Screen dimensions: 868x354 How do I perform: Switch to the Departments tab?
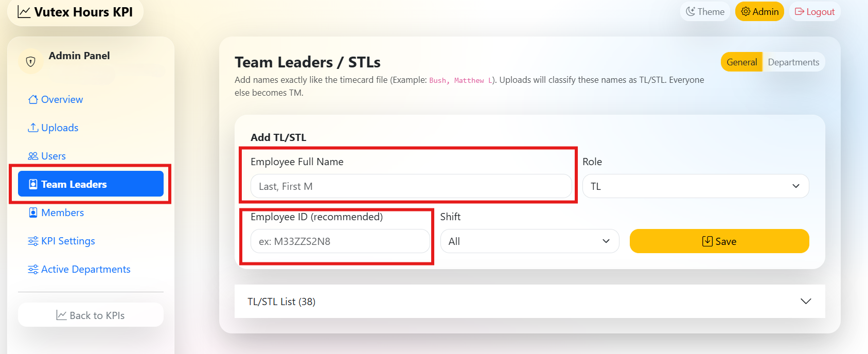pyautogui.click(x=793, y=62)
